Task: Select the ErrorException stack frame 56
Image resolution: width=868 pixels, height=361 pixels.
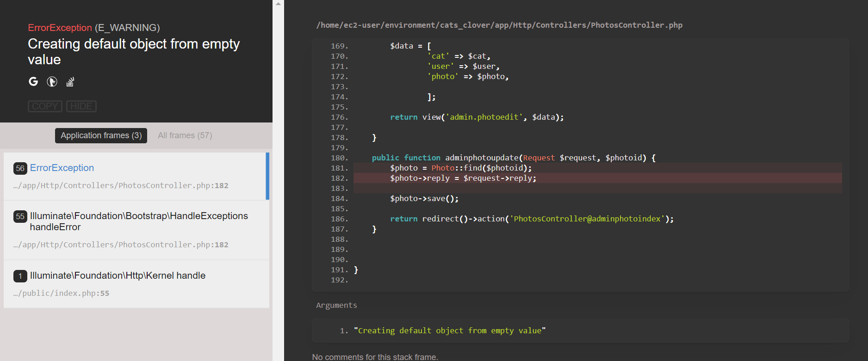Action: coord(136,176)
